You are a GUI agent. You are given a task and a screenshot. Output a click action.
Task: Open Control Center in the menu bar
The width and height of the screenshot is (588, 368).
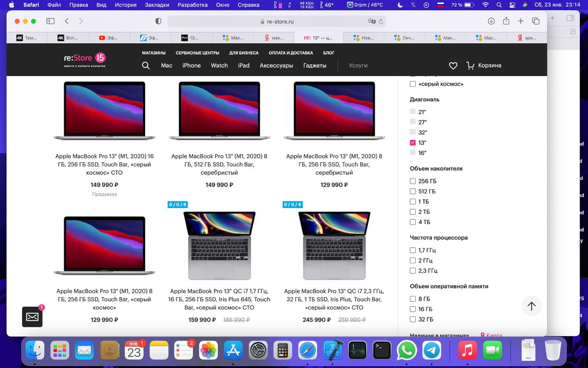coord(513,5)
